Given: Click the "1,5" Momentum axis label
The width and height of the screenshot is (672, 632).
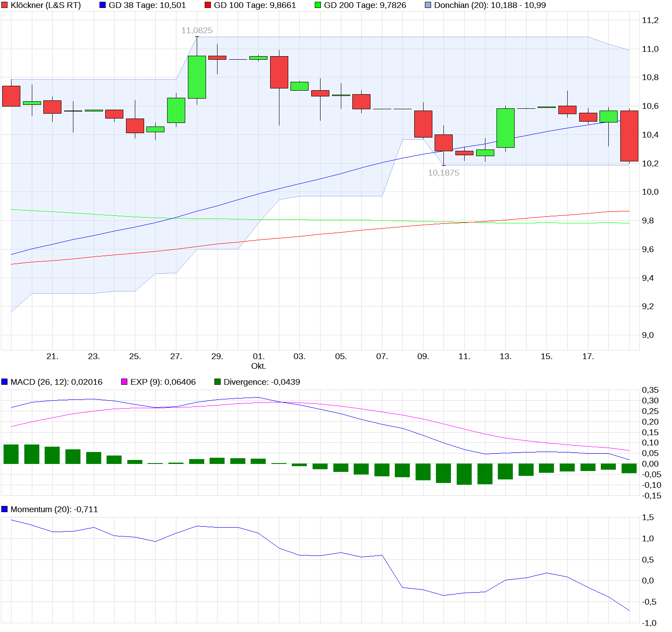Looking at the screenshot, I should (648, 517).
